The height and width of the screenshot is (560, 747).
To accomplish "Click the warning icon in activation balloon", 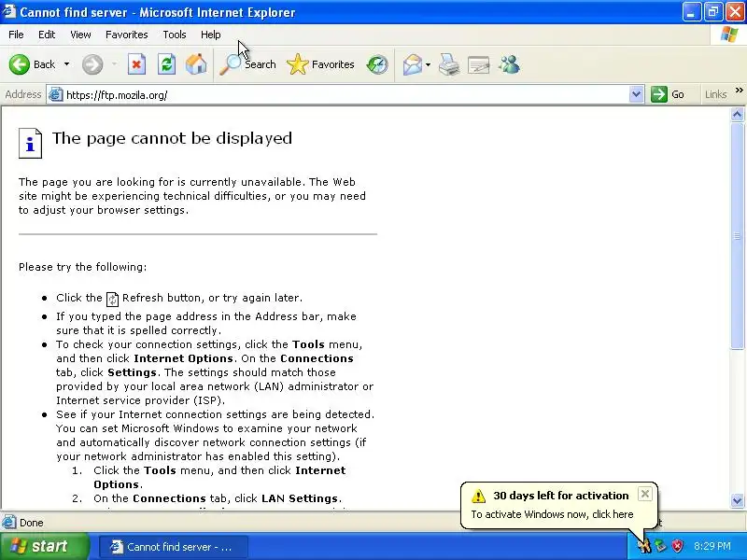I will tap(478, 496).
